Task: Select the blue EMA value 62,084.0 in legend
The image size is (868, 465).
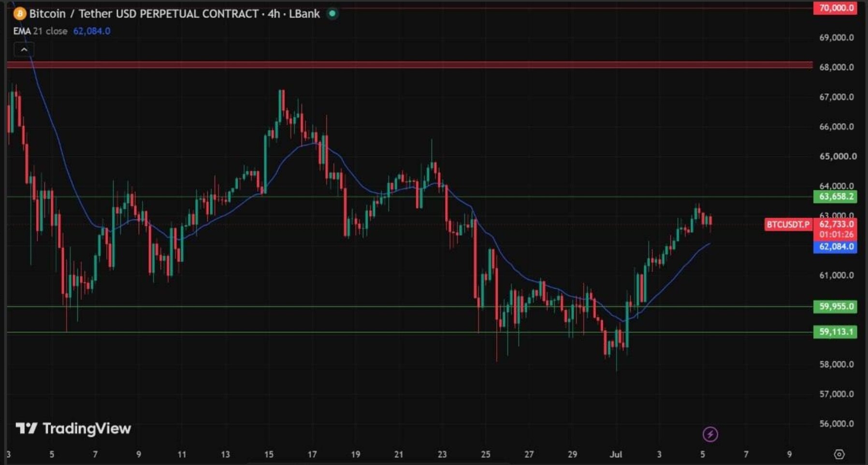Action: [x=92, y=31]
